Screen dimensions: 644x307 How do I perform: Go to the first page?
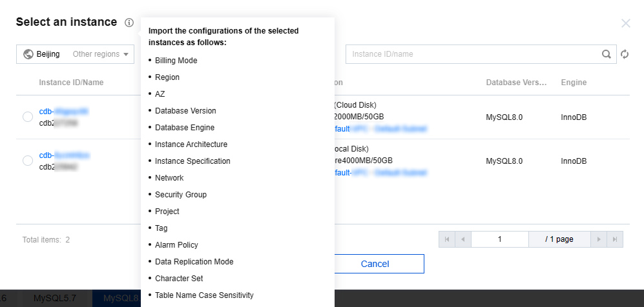446,239
